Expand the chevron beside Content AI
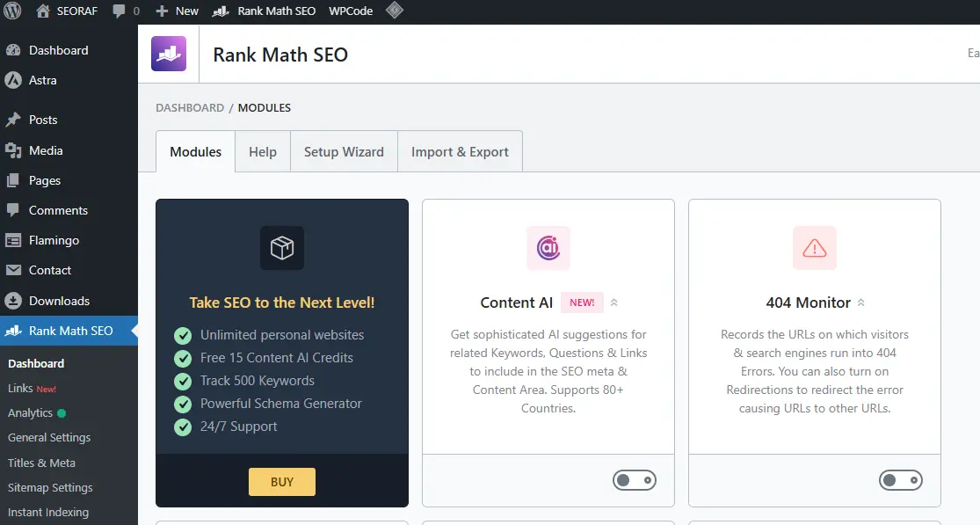The image size is (980, 525). 614,303
